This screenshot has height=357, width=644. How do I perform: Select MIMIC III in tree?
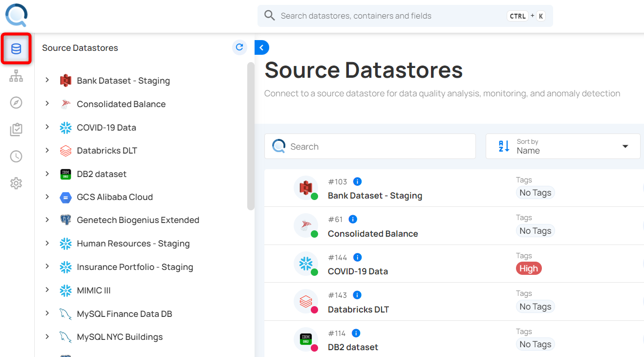click(94, 290)
